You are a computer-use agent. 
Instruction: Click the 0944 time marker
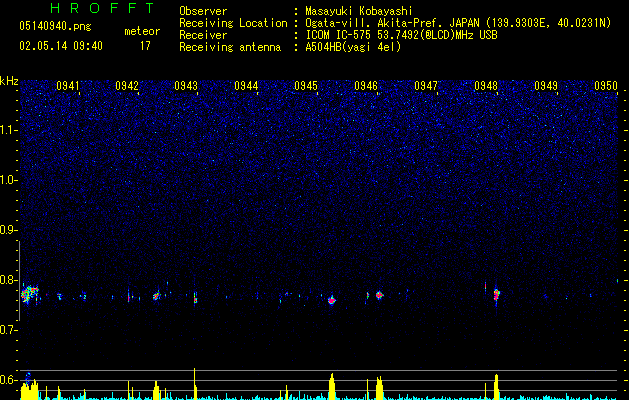246,86
